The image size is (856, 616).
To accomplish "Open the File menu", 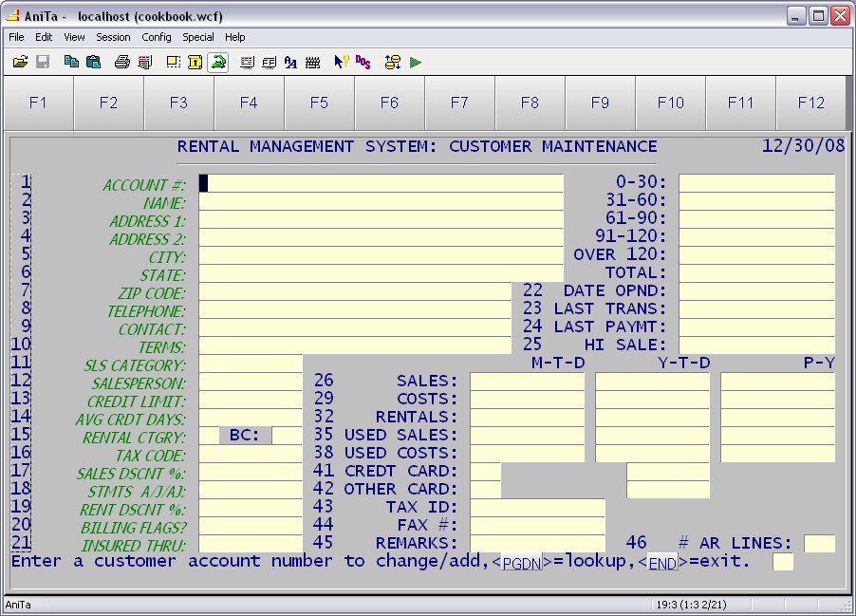I will coord(16,37).
